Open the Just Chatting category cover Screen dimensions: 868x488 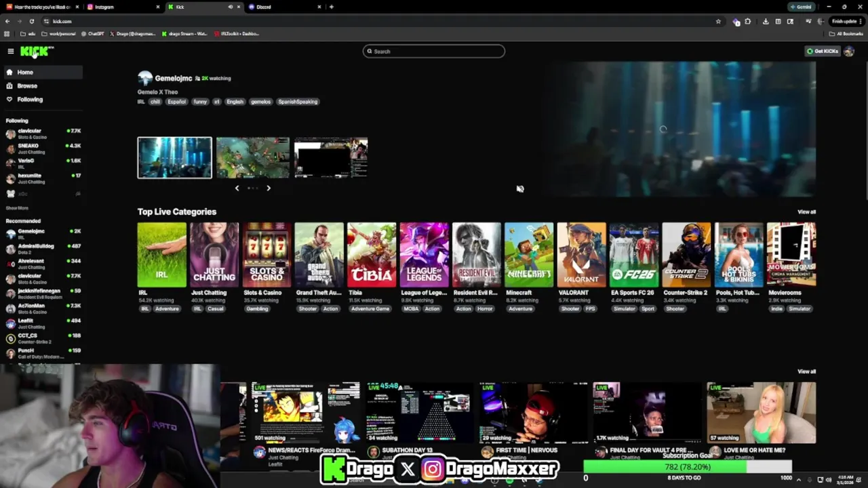click(x=214, y=255)
